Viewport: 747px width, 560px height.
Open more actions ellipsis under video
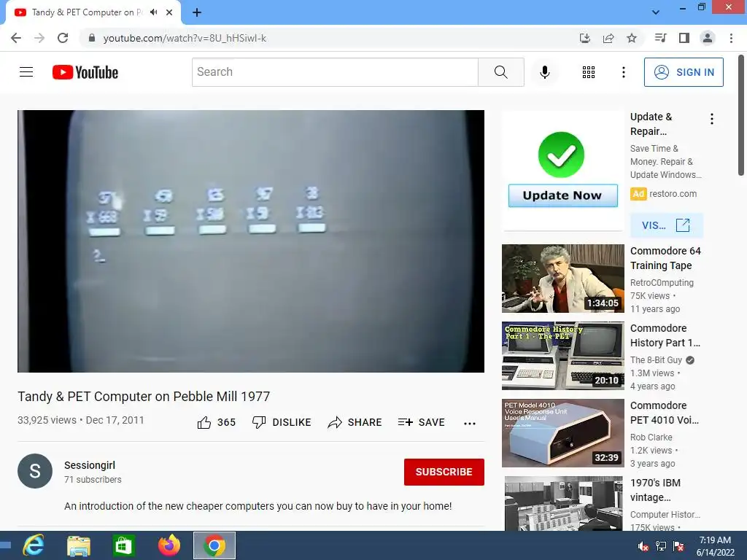[470, 424]
